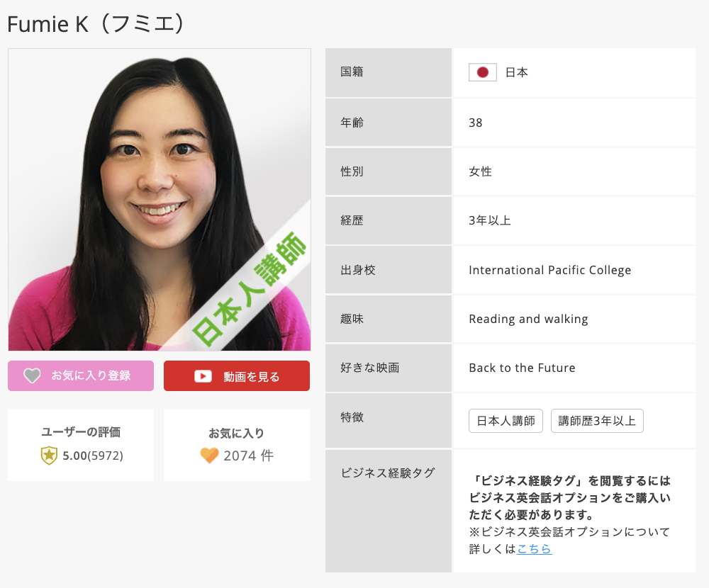Screen dimensions: 709x588
Task: Click the YouTube play icon on red button
Action: coord(203,376)
